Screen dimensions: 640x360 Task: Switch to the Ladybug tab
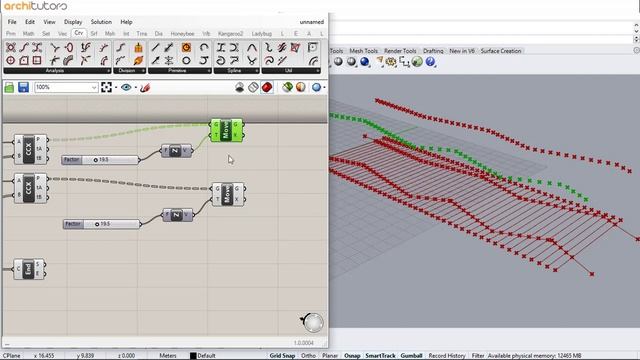262,33
